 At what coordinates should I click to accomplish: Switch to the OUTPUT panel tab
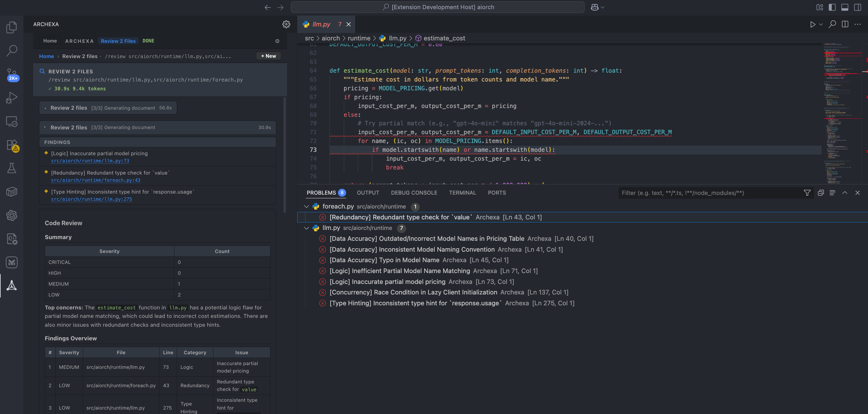[368, 193]
